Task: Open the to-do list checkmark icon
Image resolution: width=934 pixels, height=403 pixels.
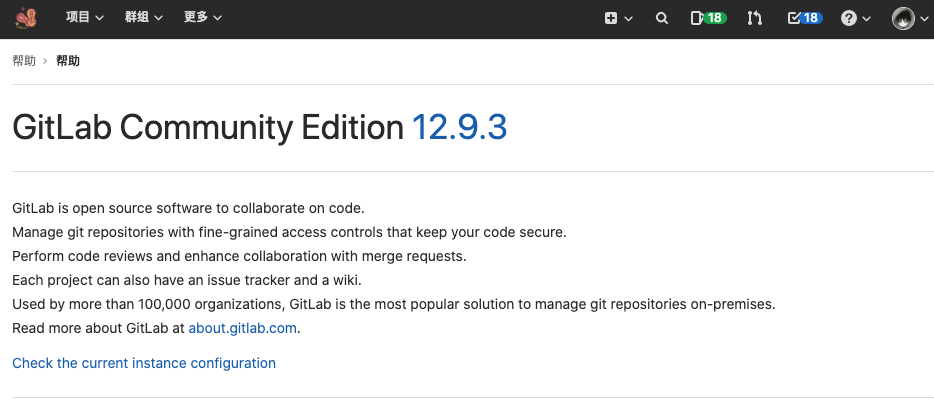Action: (x=793, y=18)
